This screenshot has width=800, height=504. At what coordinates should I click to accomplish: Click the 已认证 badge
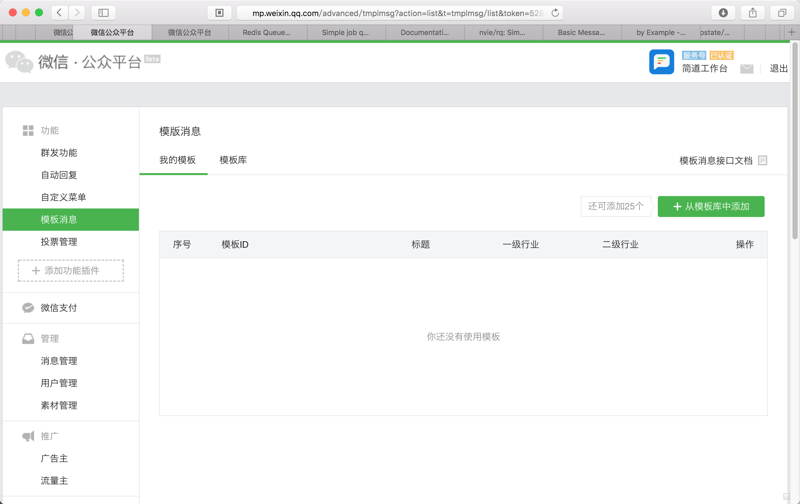tap(721, 55)
